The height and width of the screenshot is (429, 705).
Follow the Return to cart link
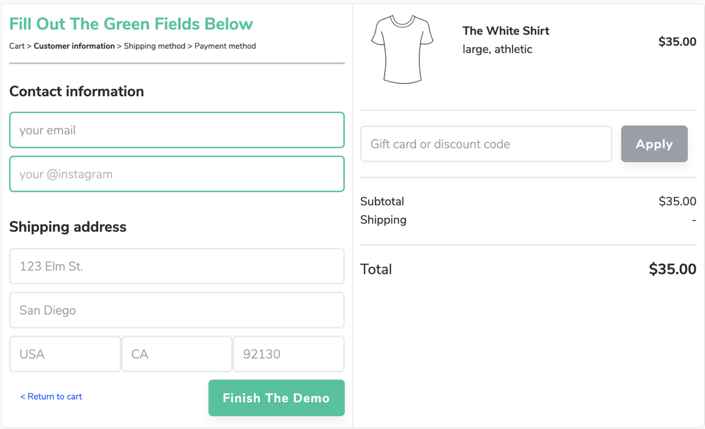[51, 397]
